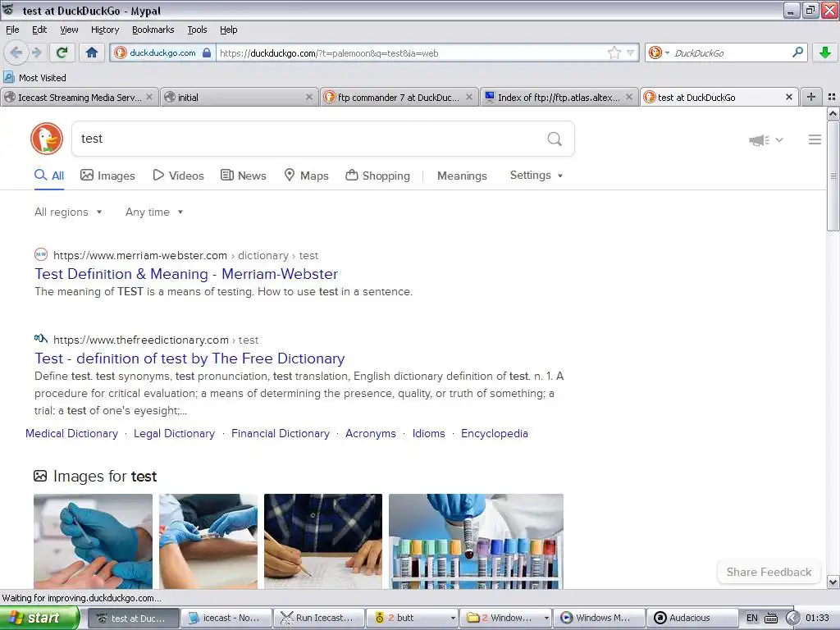
Task: Close the ftp commander 7 tab
Action: (x=469, y=97)
